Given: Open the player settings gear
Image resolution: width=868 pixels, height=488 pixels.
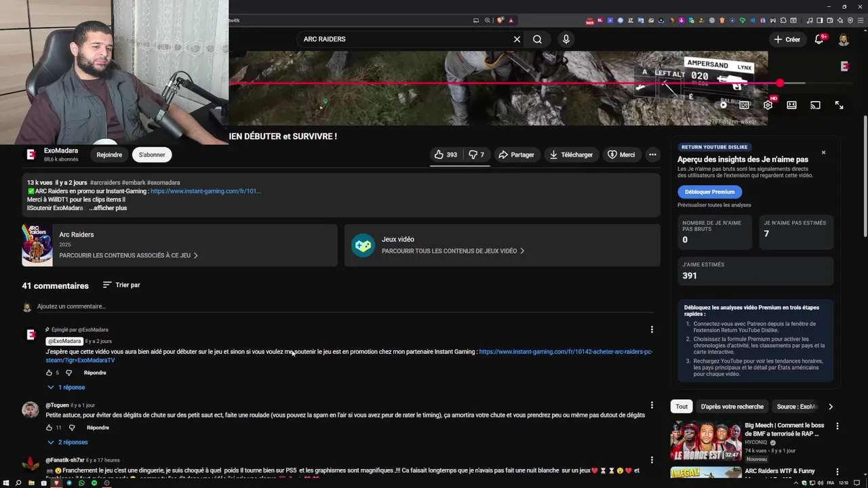Looking at the screenshot, I should (x=768, y=105).
